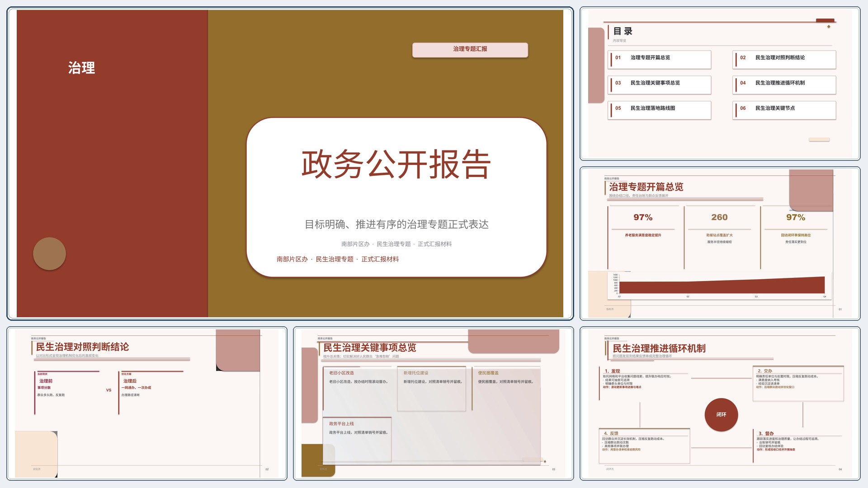Open the 民生治理推进循环机制 slide thumbnail
Viewport: 868px width, 488px height.
(720, 404)
